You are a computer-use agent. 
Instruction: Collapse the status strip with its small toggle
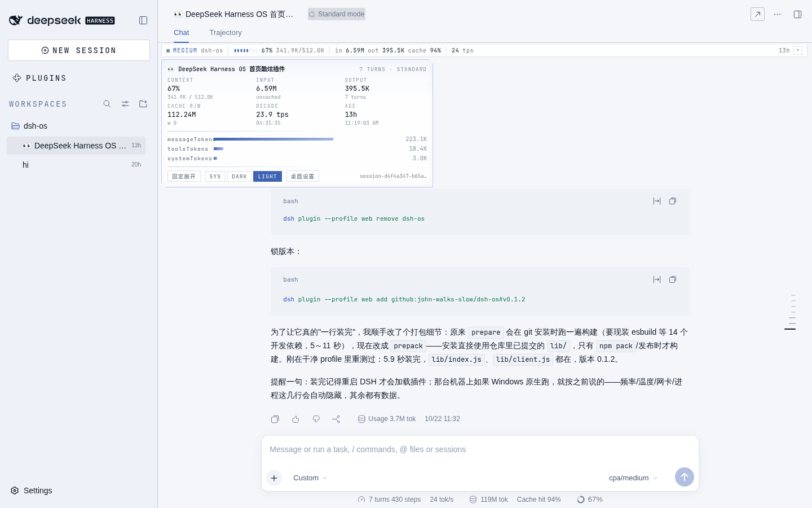click(798, 50)
